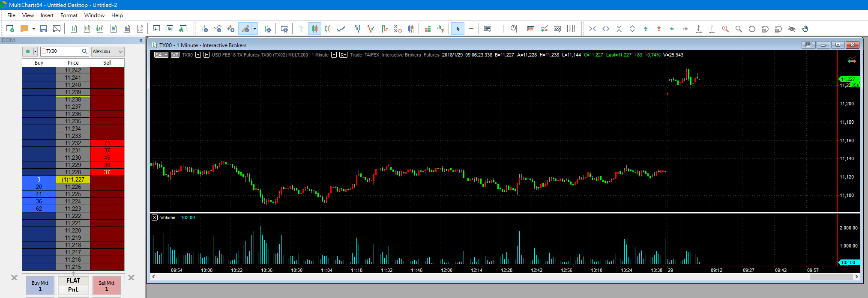Image resolution: width=868 pixels, height=298 pixels.
Task: Open the File menu
Action: coord(12,15)
